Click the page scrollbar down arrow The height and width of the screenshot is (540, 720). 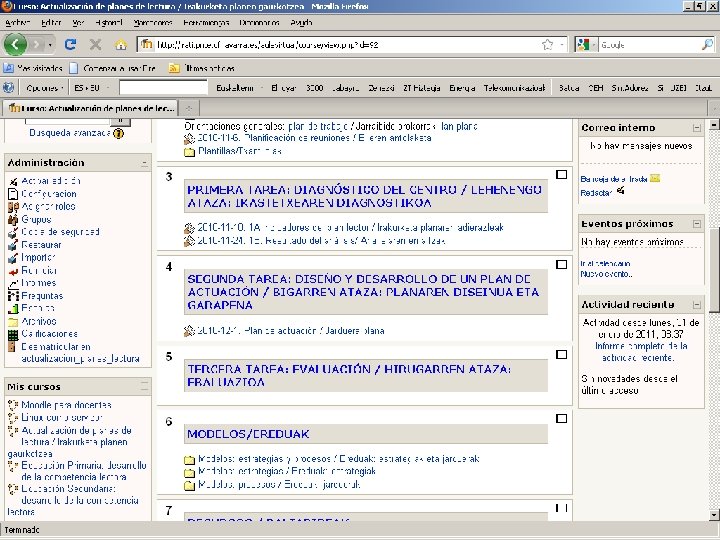pyautogui.click(x=714, y=515)
